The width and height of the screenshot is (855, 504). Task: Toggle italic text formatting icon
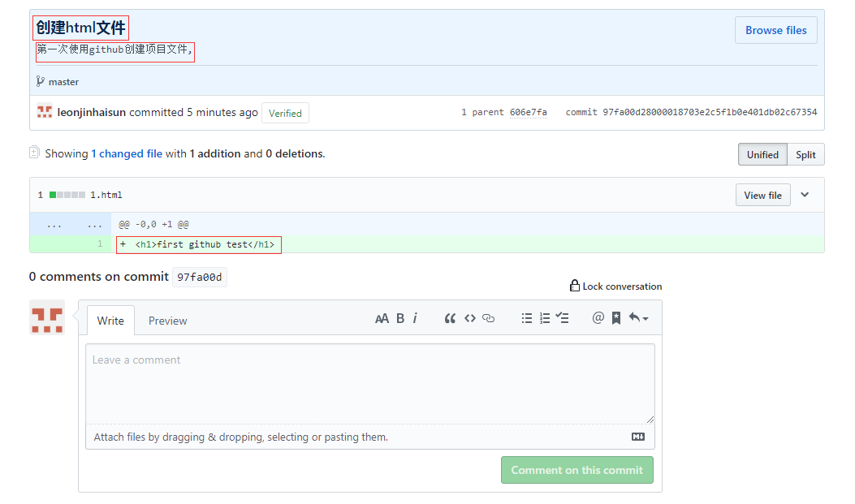[415, 318]
